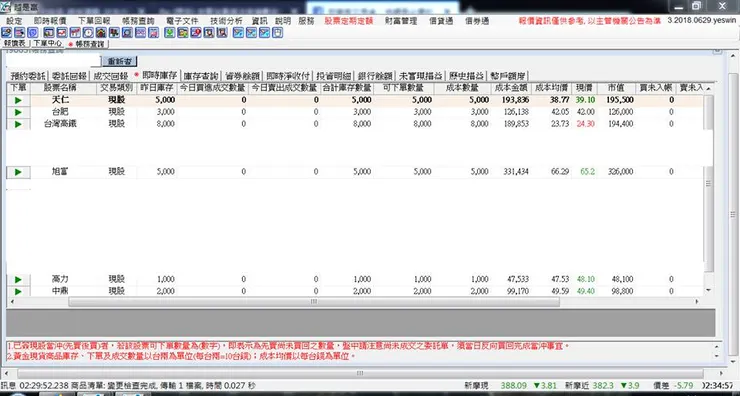Click the mouse-shaped toolbar icon
740x396 pixels.
point(278,33)
